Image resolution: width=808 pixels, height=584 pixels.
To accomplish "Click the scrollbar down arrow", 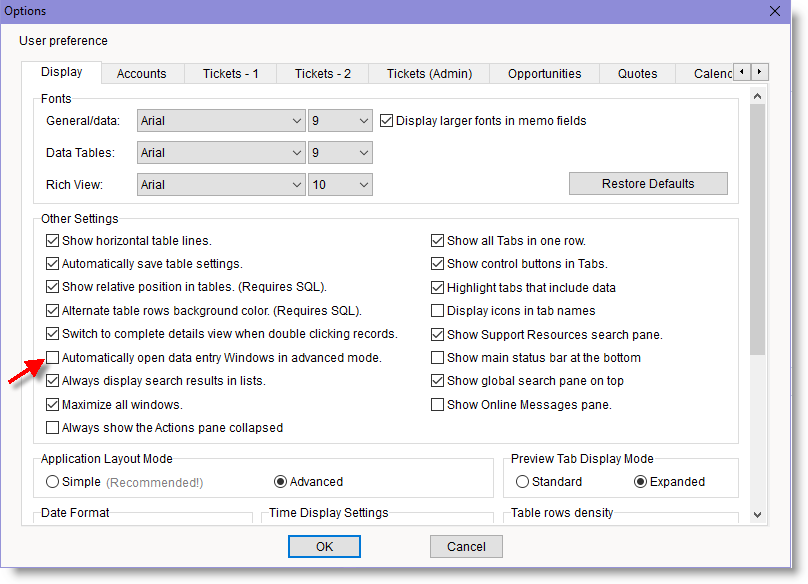I will point(757,514).
